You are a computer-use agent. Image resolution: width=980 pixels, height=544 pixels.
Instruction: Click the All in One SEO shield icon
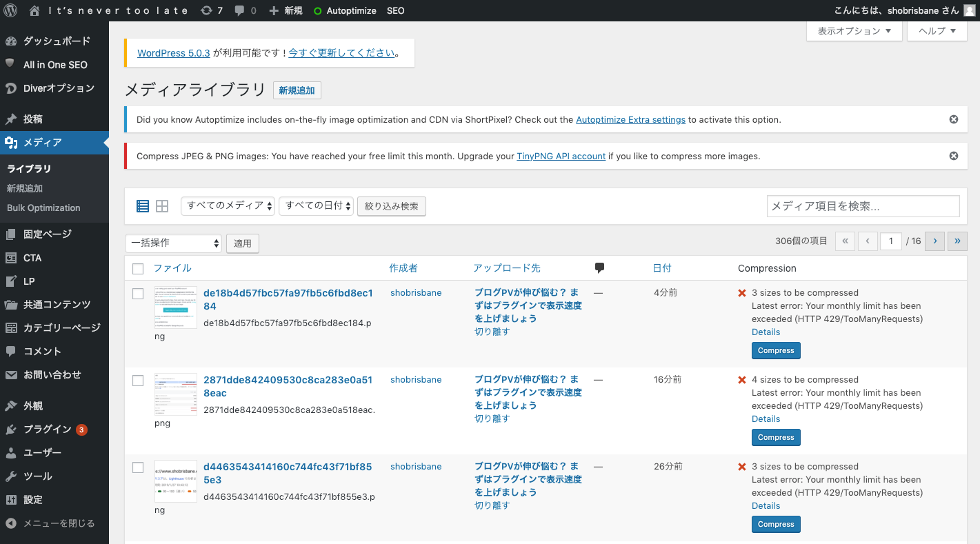[x=10, y=63]
